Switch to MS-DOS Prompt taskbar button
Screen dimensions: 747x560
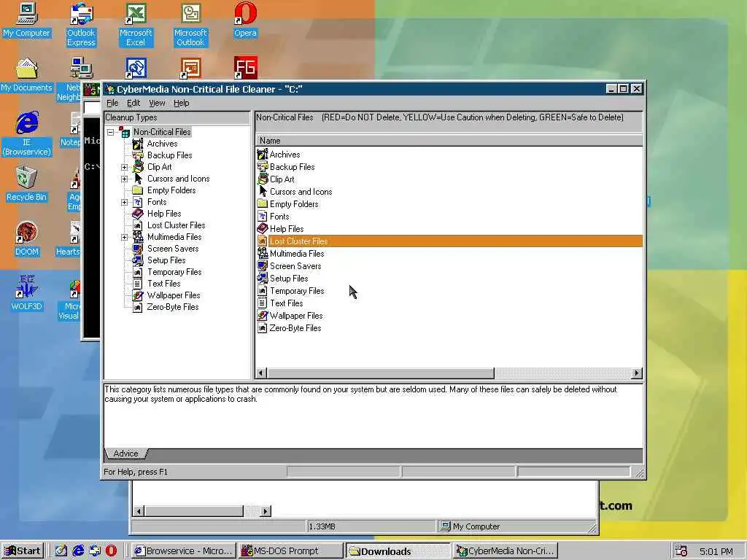click(290, 551)
